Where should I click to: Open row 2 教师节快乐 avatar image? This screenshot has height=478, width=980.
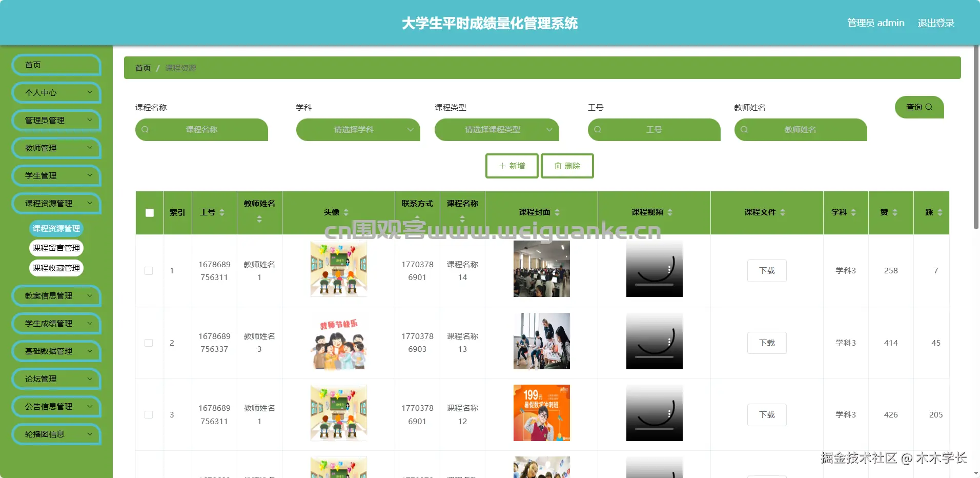[x=339, y=342]
